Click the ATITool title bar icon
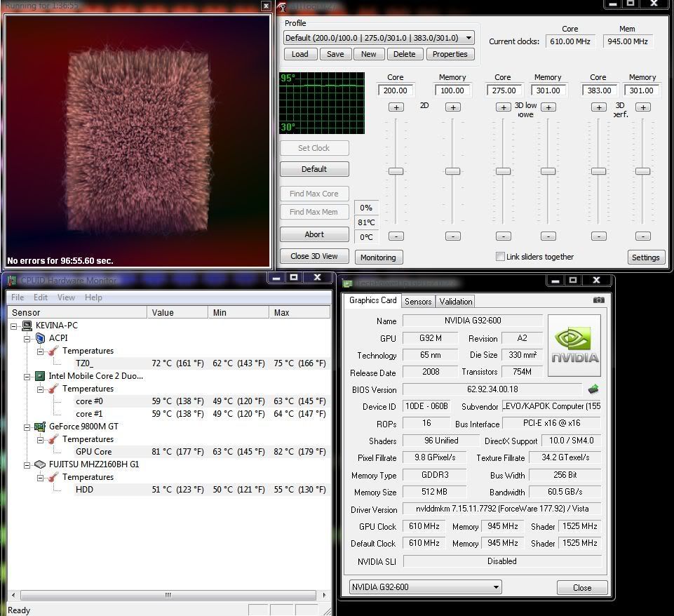This screenshot has height=616, width=674. click(x=281, y=6)
